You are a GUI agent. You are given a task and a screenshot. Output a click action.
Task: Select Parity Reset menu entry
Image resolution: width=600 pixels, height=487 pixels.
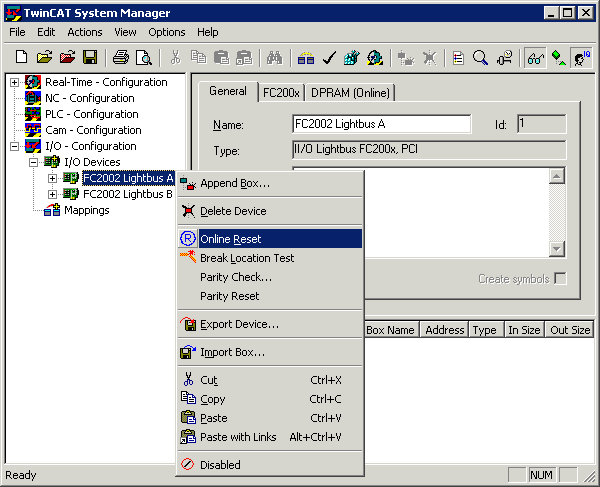click(x=270, y=296)
